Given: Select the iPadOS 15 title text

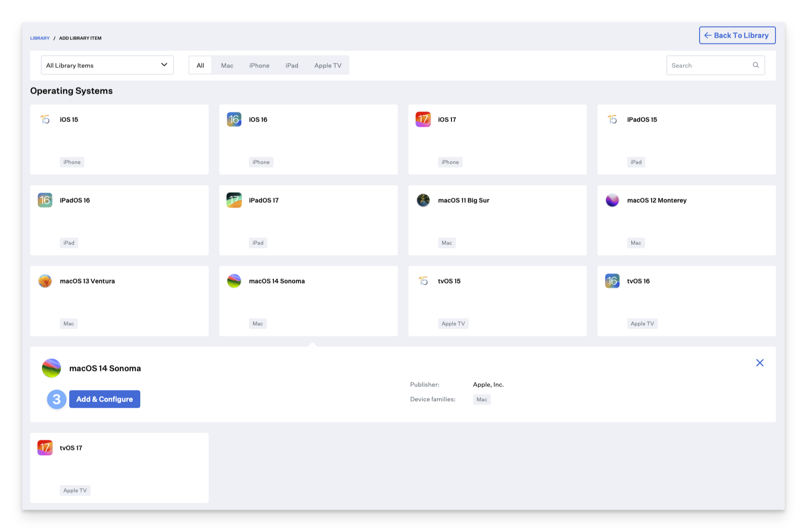Looking at the screenshot, I should (x=642, y=119).
